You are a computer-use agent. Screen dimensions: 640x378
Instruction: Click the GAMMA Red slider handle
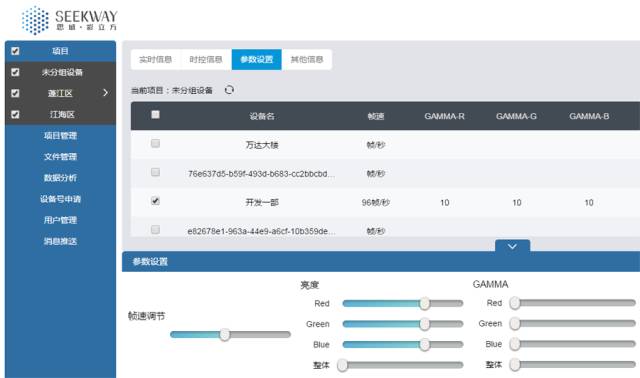pyautogui.click(x=515, y=303)
